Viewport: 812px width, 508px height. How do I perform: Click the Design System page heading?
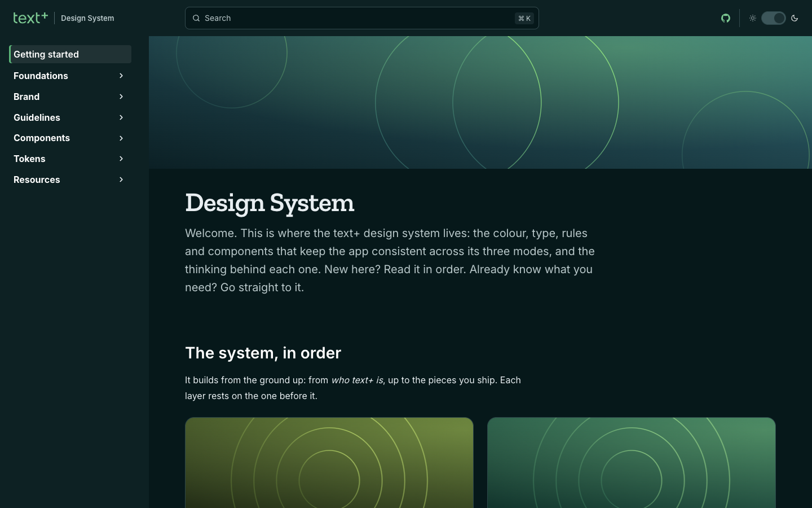270,203
